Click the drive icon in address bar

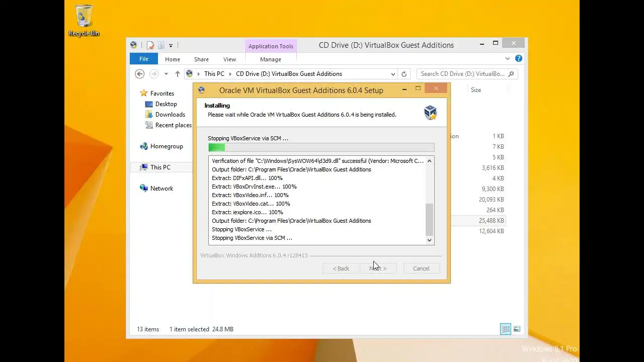190,74
